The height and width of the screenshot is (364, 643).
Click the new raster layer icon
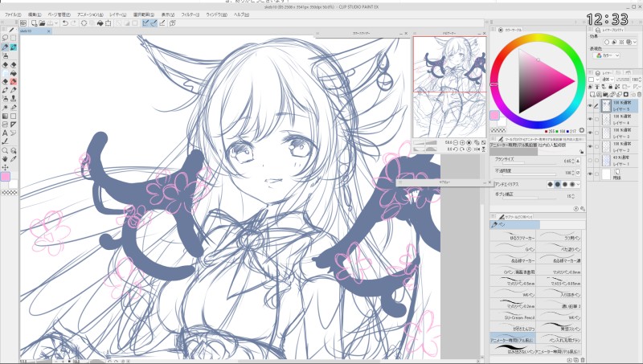pyautogui.click(x=592, y=95)
